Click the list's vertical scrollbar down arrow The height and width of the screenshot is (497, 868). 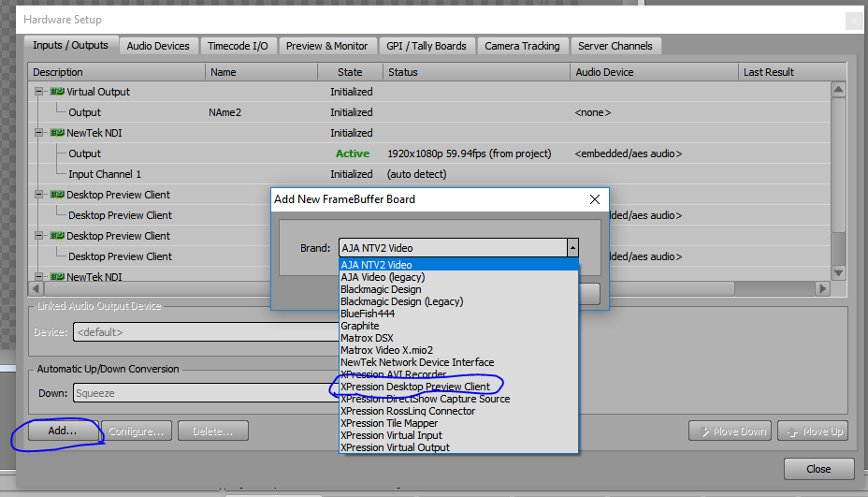pos(839,272)
